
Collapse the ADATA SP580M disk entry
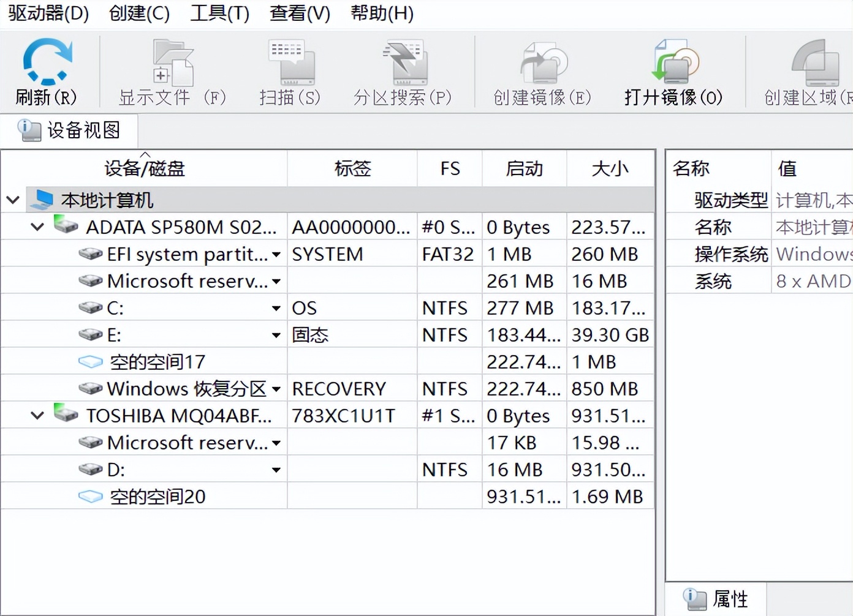click(36, 227)
